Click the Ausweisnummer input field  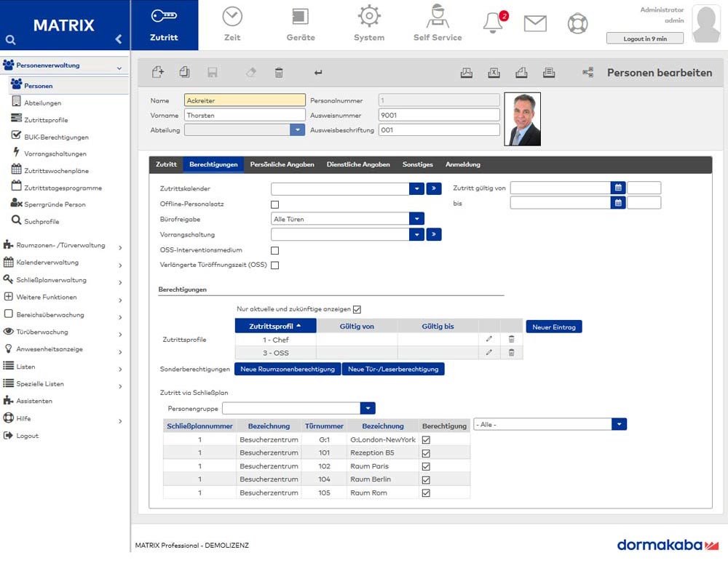pos(439,115)
